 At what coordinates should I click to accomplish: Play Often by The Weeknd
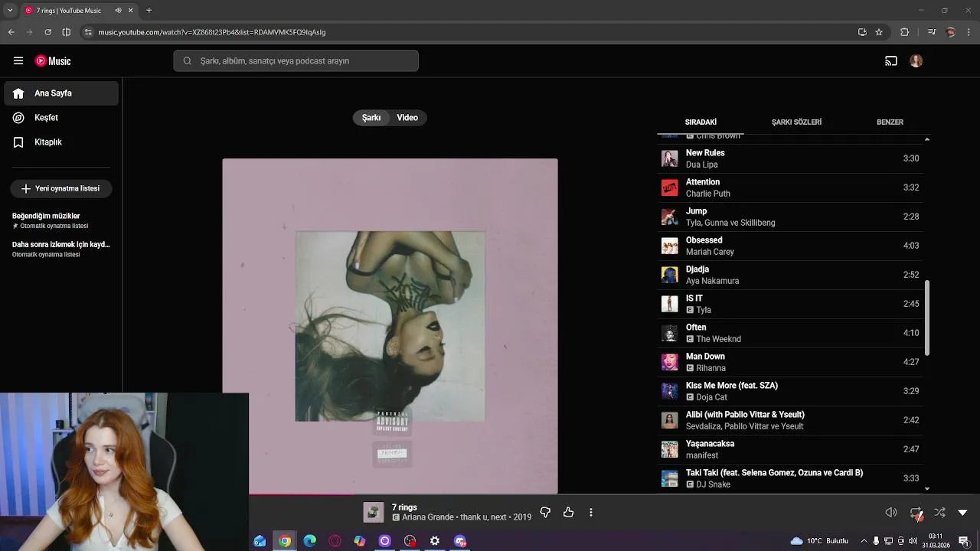click(x=790, y=333)
